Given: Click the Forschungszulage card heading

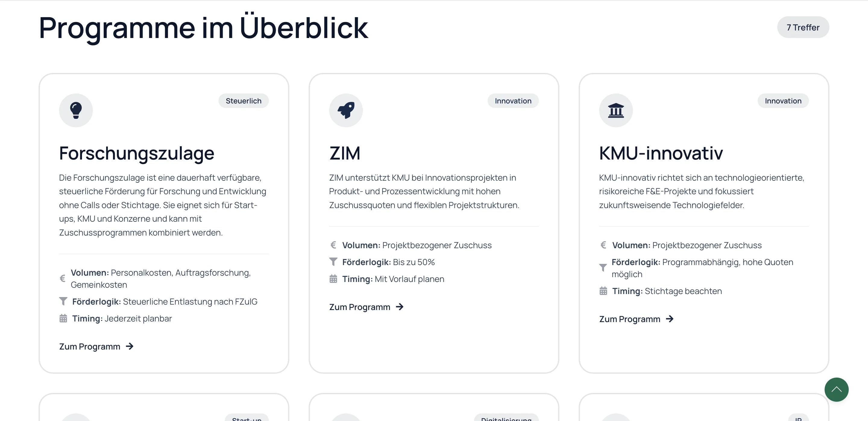Looking at the screenshot, I should (x=137, y=154).
